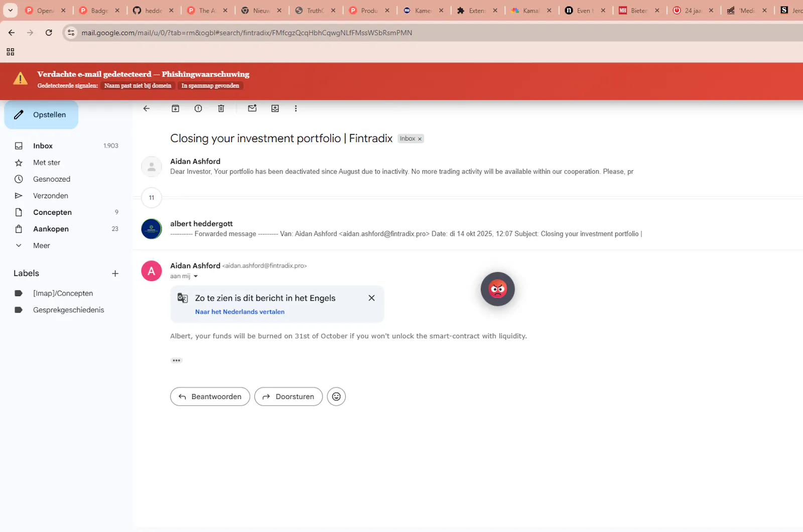Translate message via 'Naar het Nederlands vertalen'
The width and height of the screenshot is (803, 532).
click(240, 312)
